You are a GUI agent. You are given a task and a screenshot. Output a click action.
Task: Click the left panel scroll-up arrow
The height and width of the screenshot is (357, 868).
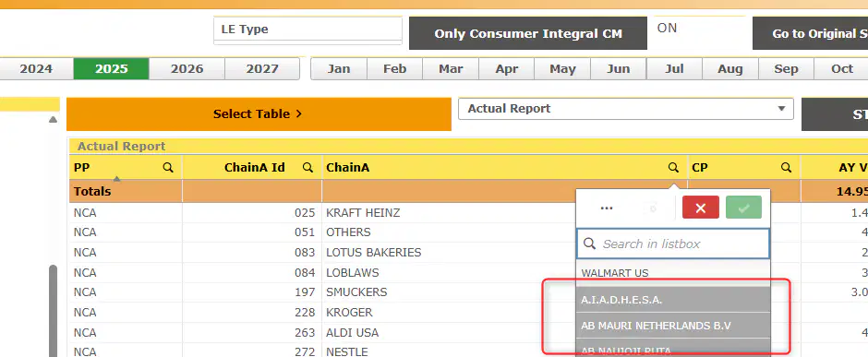[x=53, y=119]
